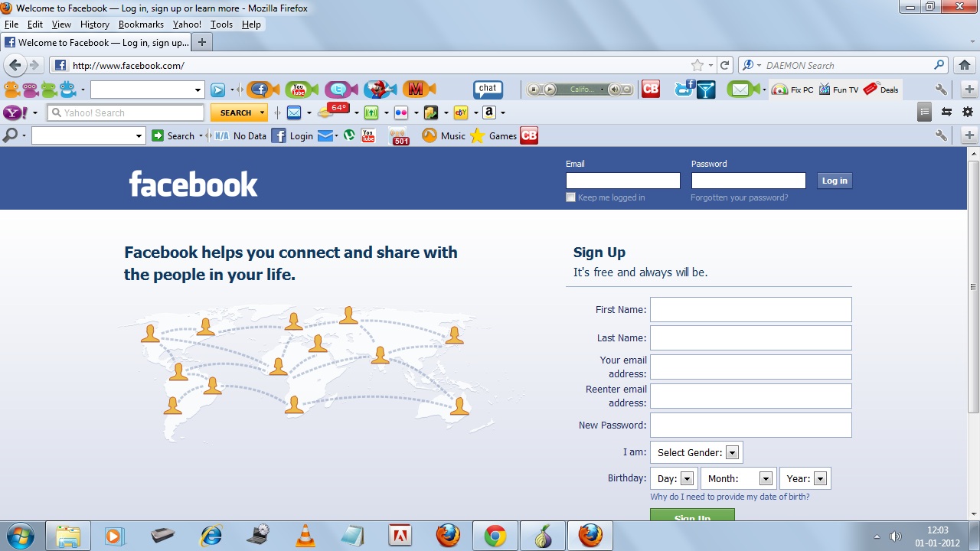Open the chat bubble toolbar icon
The width and height of the screenshot is (980, 551).
488,90
